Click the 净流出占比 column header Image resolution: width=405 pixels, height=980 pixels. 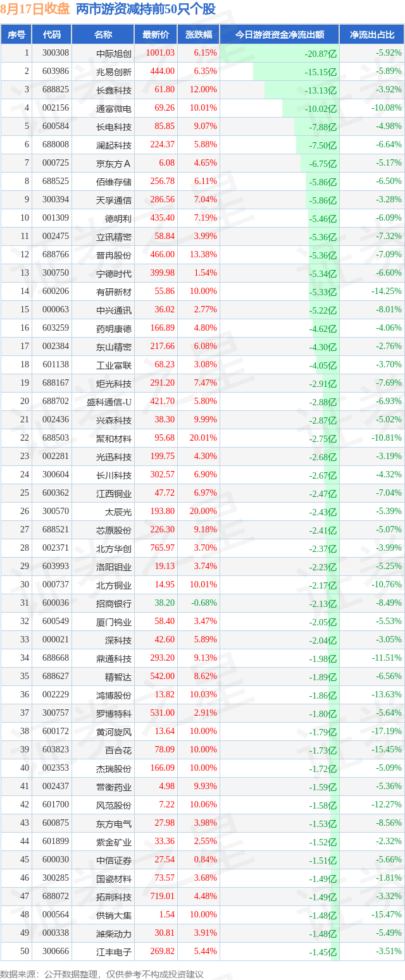372,35
